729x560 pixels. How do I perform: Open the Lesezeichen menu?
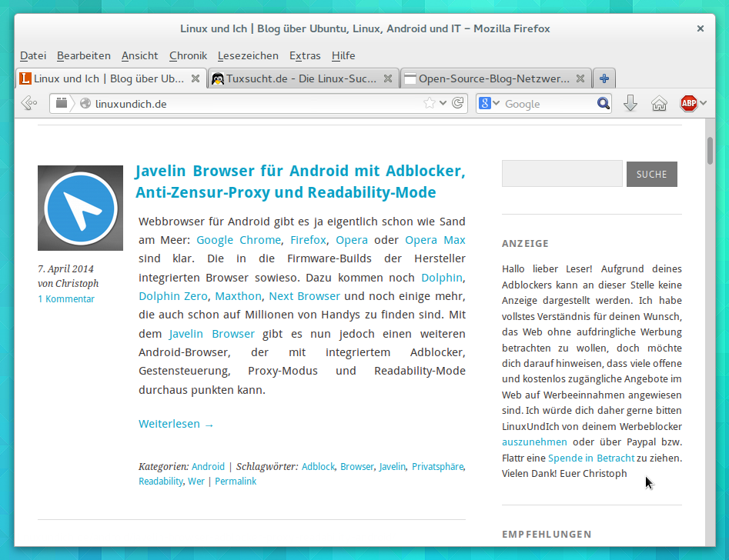pos(248,55)
